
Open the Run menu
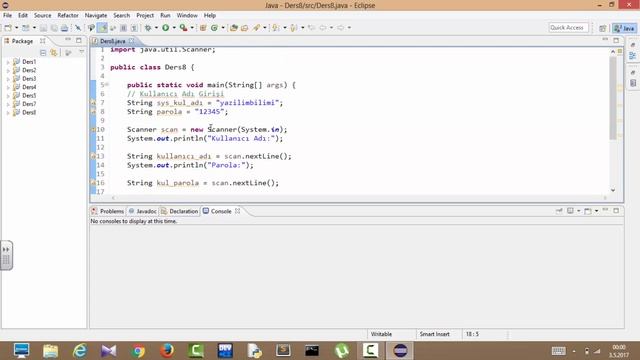(165, 15)
